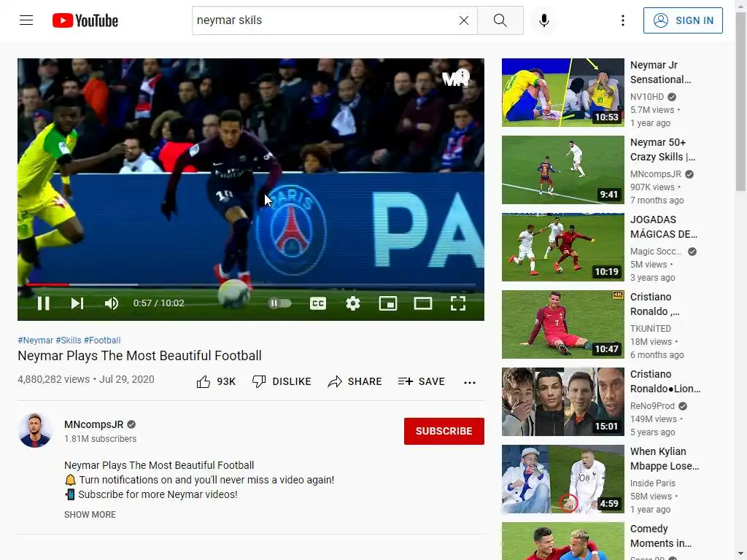Open player settings gear

pos(353,303)
